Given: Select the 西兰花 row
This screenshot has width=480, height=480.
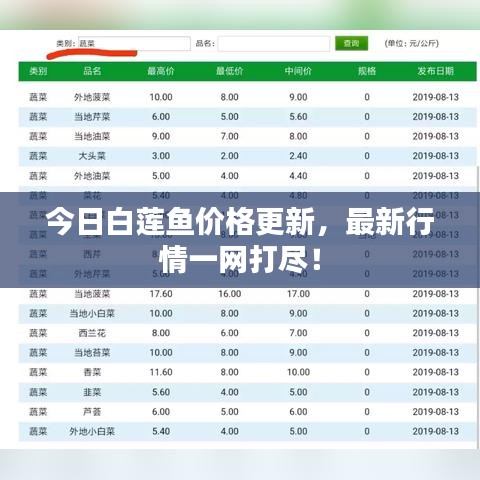Looking at the screenshot, I should [x=247, y=333].
